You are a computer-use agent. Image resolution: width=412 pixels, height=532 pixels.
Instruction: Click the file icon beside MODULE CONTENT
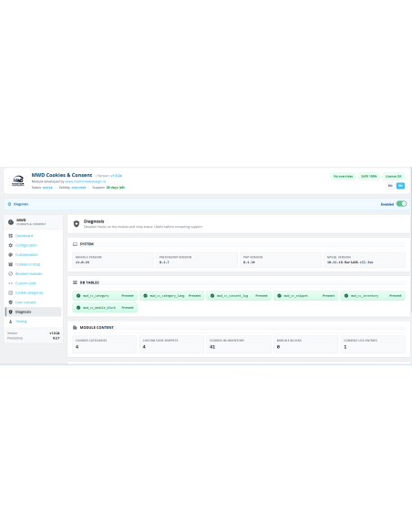[75, 327]
